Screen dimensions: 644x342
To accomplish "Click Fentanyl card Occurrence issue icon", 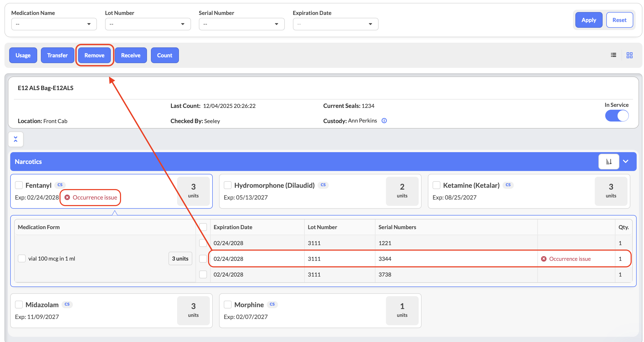I will click(x=67, y=197).
